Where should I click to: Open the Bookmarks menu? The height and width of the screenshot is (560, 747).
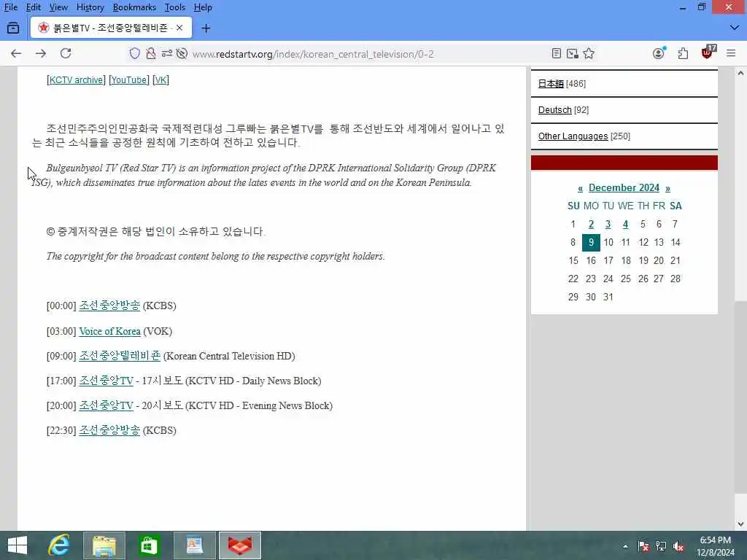[x=134, y=7]
